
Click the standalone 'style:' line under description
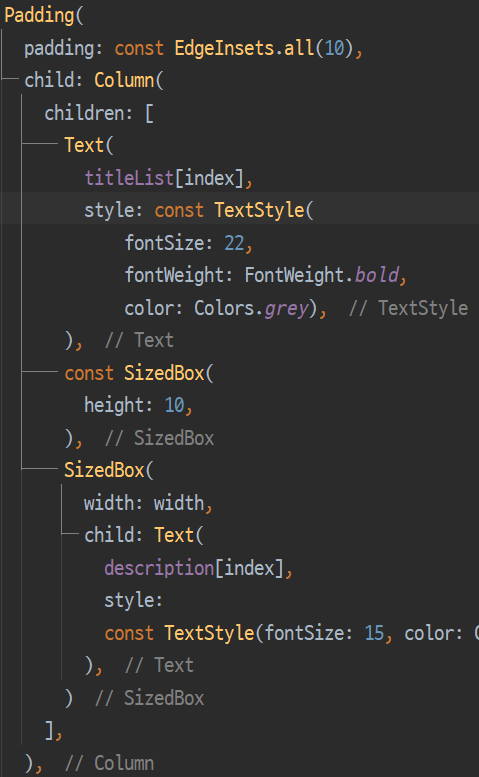click(133, 600)
